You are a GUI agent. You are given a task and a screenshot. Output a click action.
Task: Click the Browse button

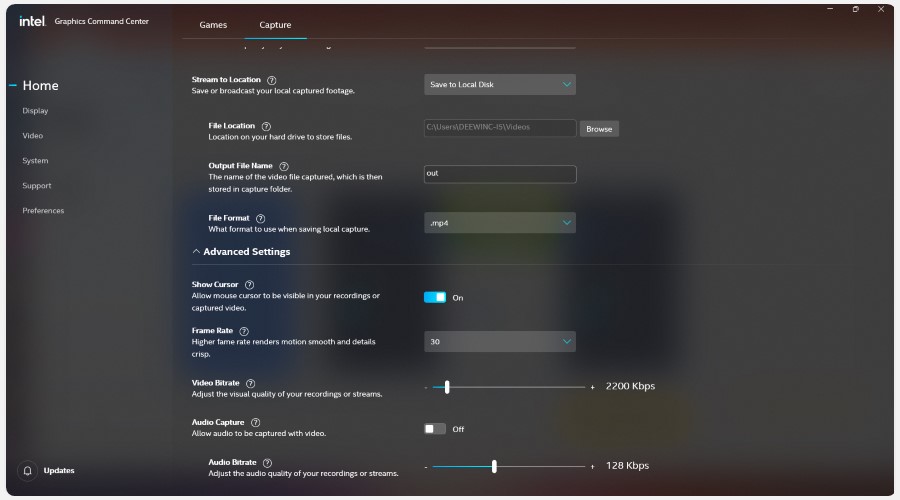(599, 129)
